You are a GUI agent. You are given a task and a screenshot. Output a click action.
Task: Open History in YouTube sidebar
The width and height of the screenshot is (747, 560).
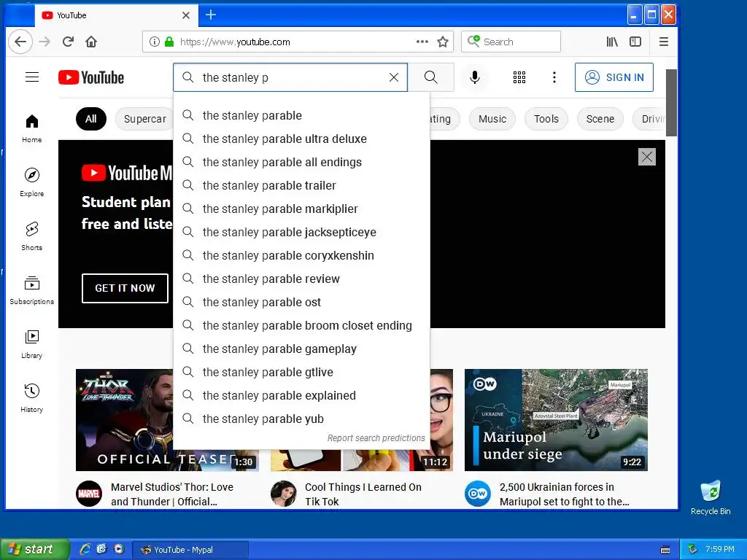32,398
